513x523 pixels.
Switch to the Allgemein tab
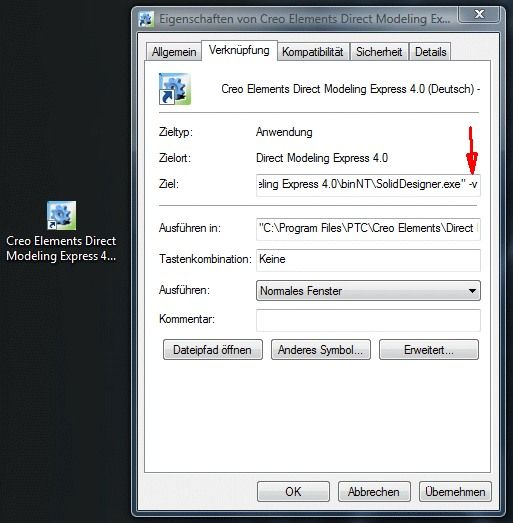[174, 52]
